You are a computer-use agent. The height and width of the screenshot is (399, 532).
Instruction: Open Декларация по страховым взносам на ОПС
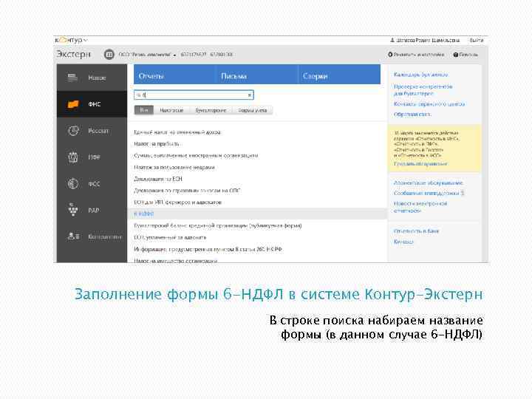(187, 191)
